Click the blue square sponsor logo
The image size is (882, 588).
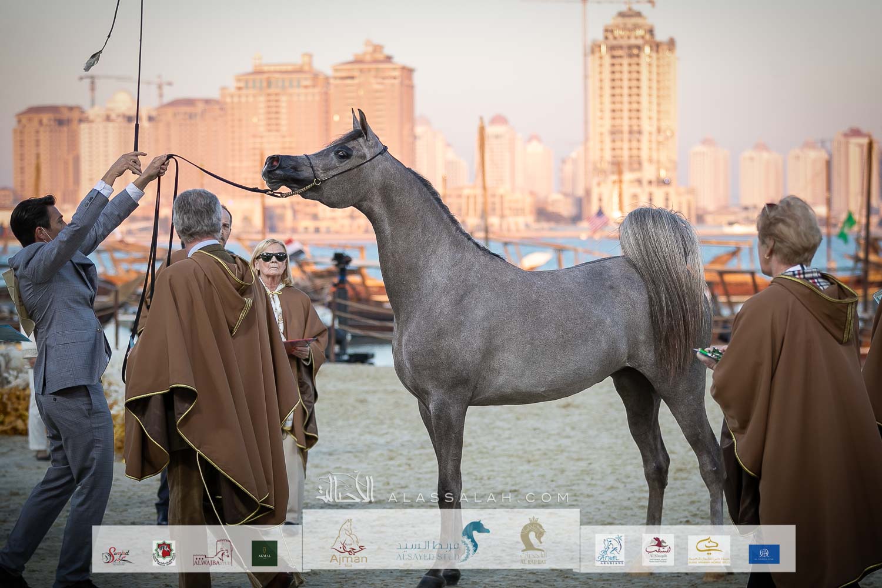[x=764, y=554]
